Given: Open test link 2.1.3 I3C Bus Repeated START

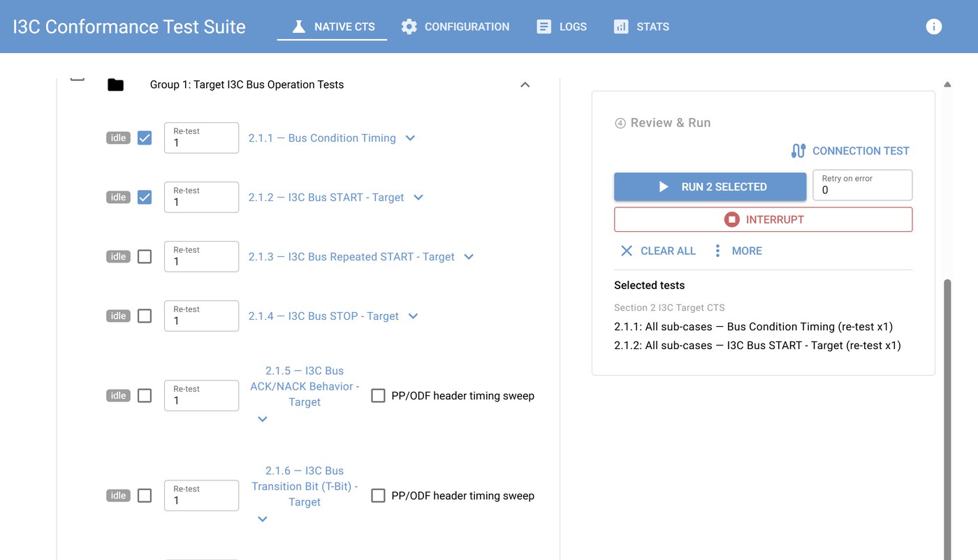Looking at the screenshot, I should tap(351, 257).
